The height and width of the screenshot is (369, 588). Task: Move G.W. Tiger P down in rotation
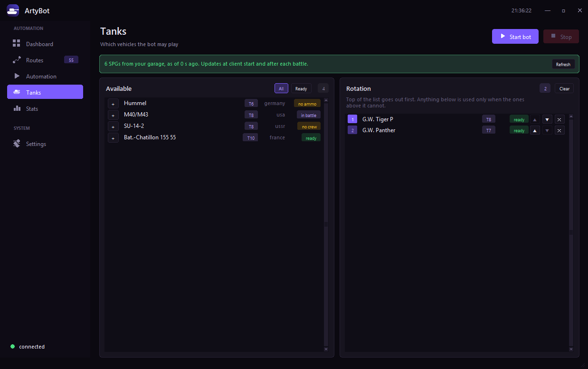point(547,119)
